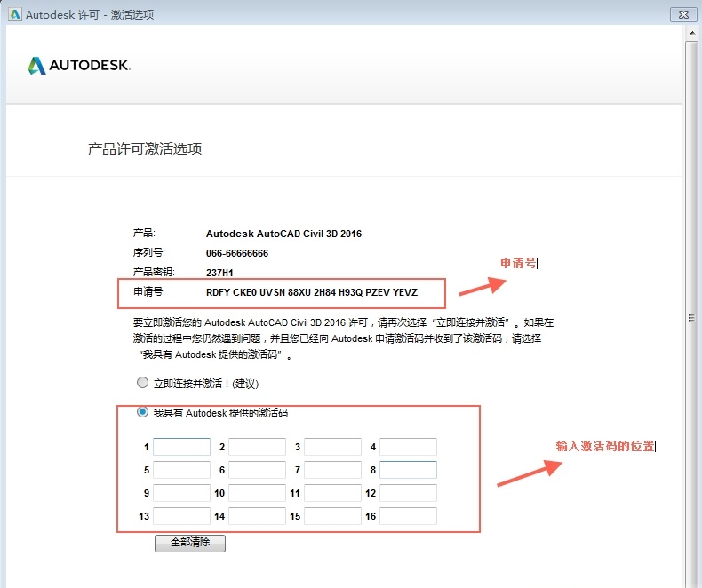The height and width of the screenshot is (588, 702).
Task: Click activation code field 5
Action: [182, 470]
